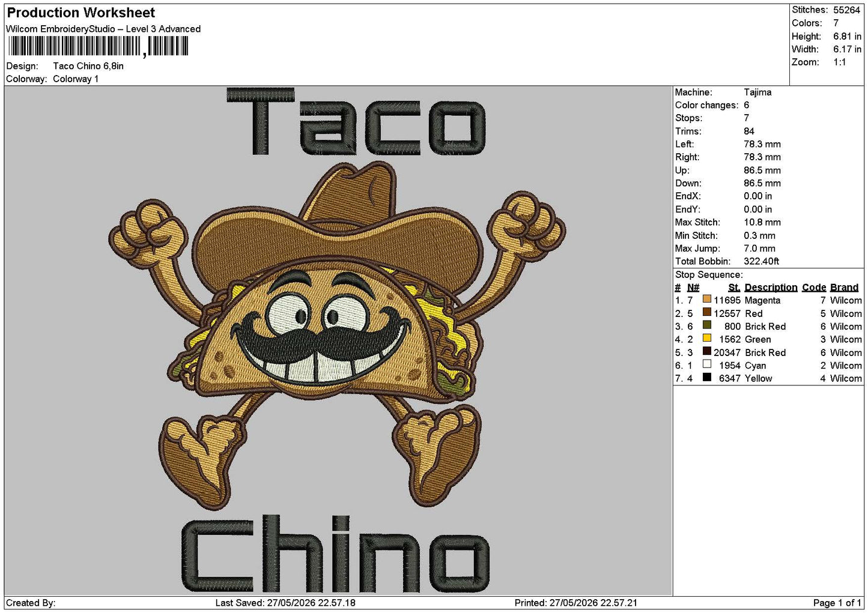Click the 'St.' column header
This screenshot has height=613, width=868.
(x=734, y=288)
